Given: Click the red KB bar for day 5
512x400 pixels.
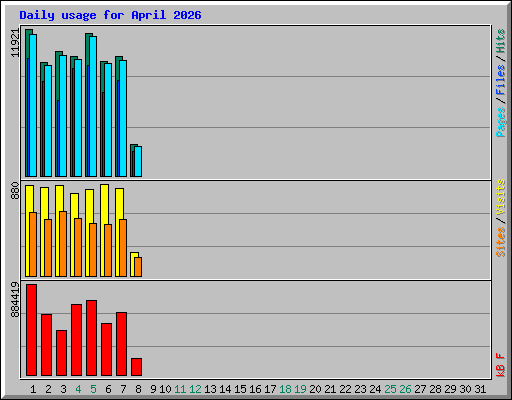Looking at the screenshot, I should (x=91, y=338).
